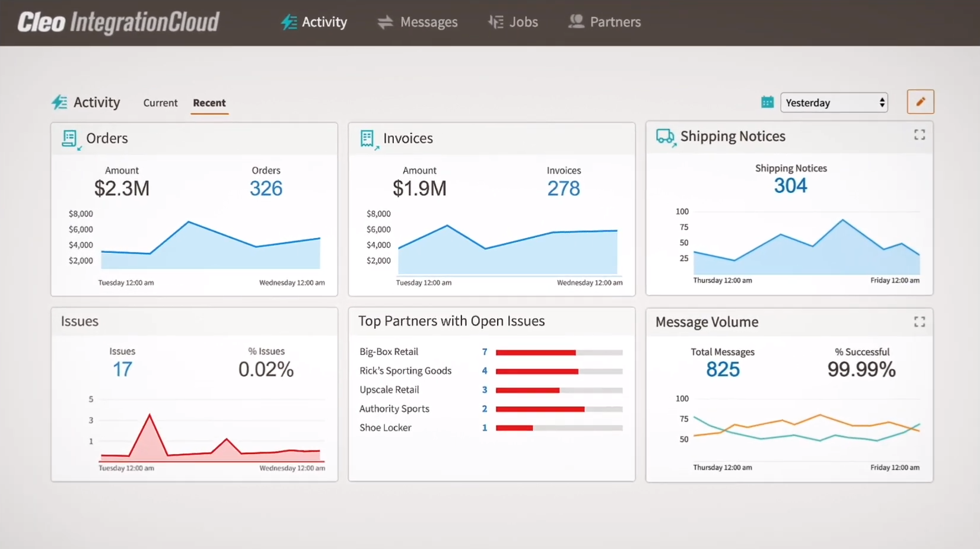Switch to the Current tab
Screen dimensions: 980x549
[160, 103]
